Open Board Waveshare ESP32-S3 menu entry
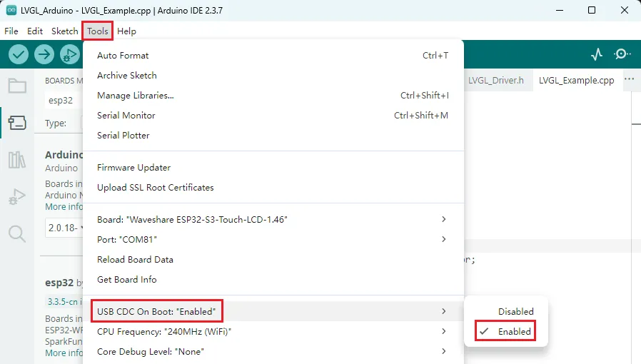Screen dimensions: 641x364 pos(273,219)
